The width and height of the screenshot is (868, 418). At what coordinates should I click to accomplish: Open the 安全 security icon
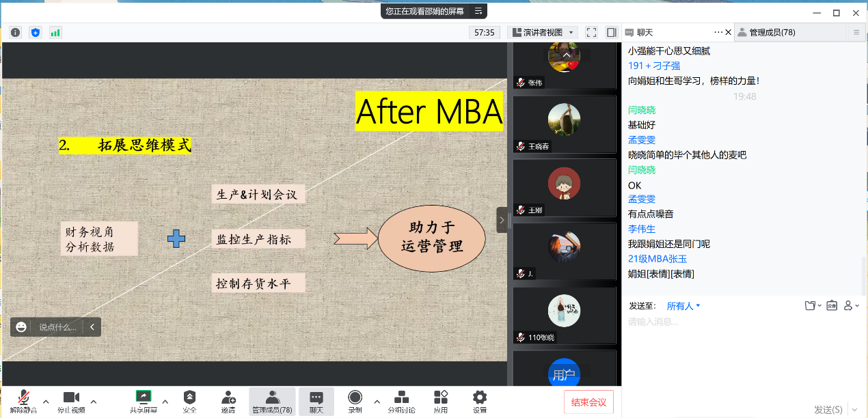click(189, 401)
